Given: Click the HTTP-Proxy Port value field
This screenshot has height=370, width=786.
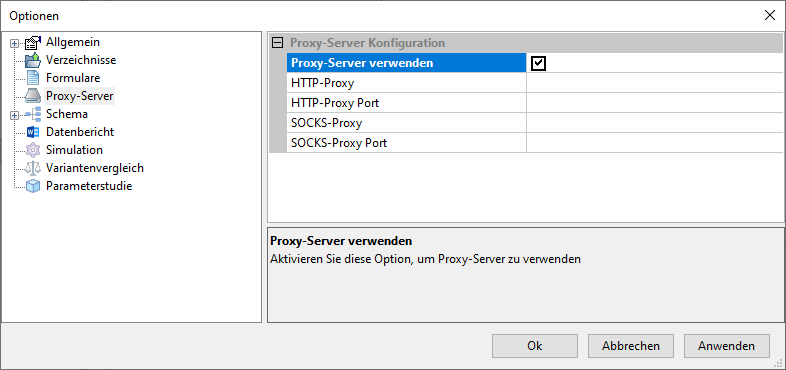Looking at the screenshot, I should coord(655,103).
